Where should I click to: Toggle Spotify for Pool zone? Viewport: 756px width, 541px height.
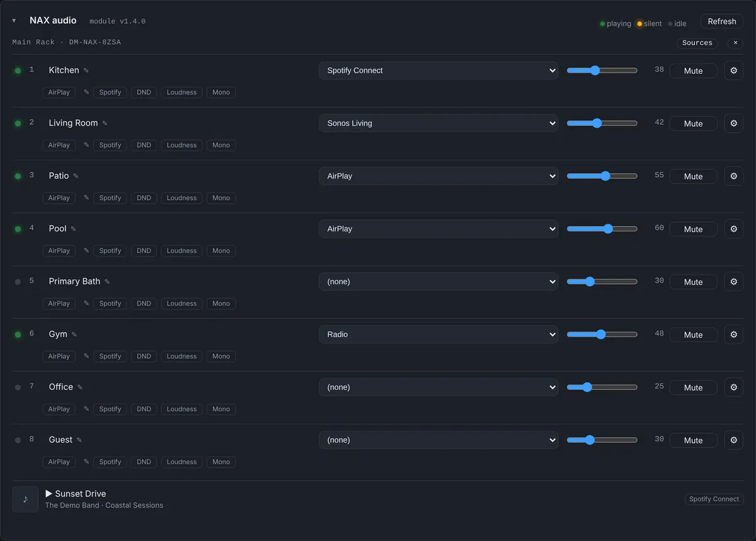tap(110, 251)
